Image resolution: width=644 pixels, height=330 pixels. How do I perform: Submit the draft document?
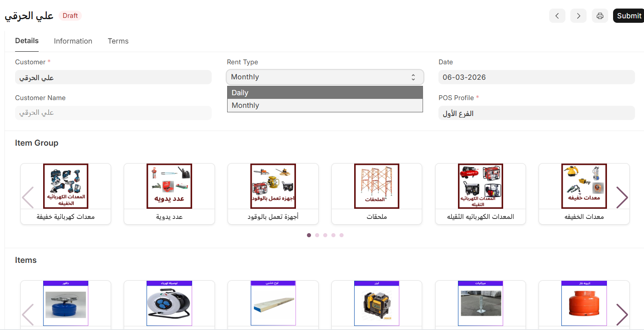click(x=629, y=16)
